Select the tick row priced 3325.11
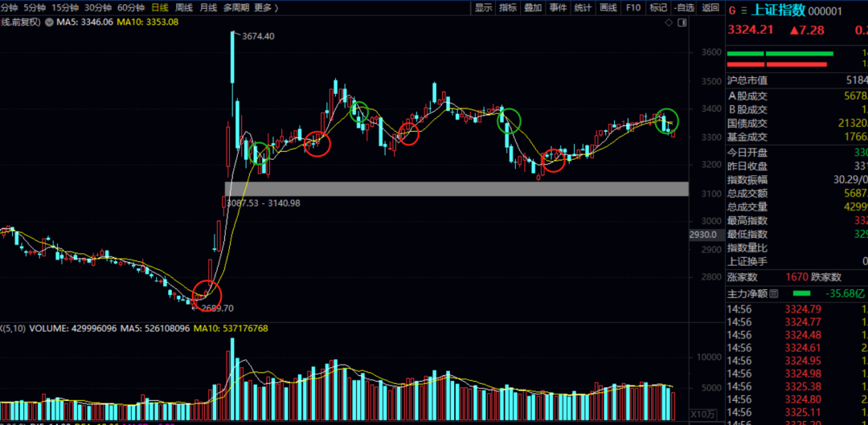 (796, 412)
